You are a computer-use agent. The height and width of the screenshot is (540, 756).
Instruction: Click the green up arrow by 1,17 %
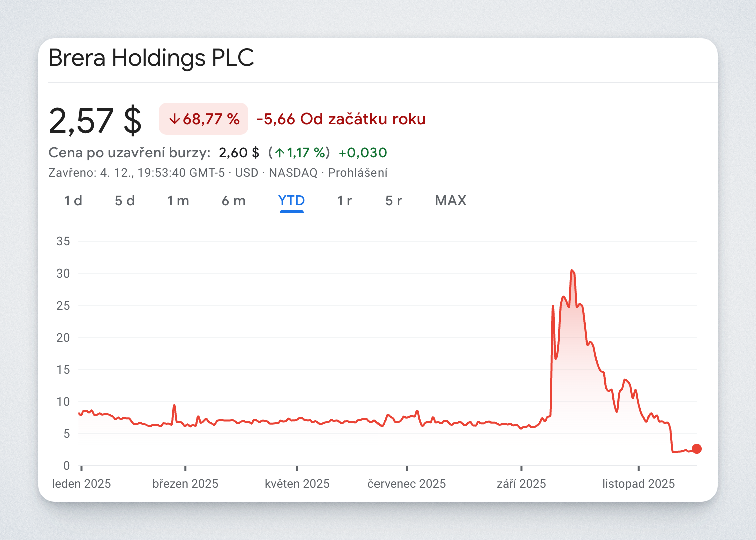280,153
